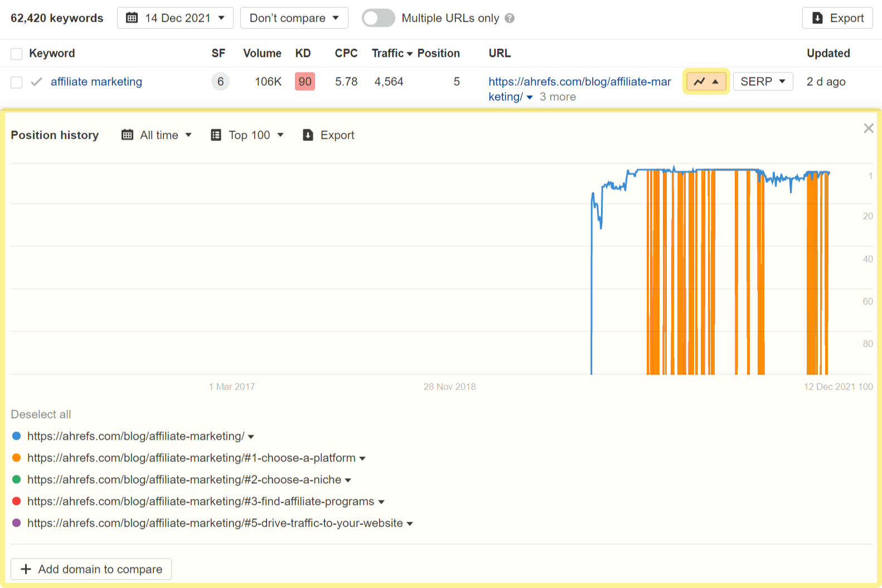
Task: Close the Position history panel
Action: (868, 129)
